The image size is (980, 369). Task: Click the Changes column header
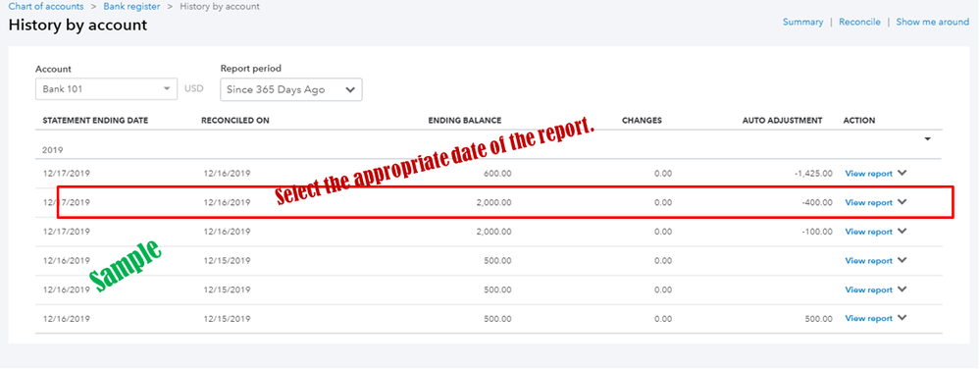coord(642,121)
